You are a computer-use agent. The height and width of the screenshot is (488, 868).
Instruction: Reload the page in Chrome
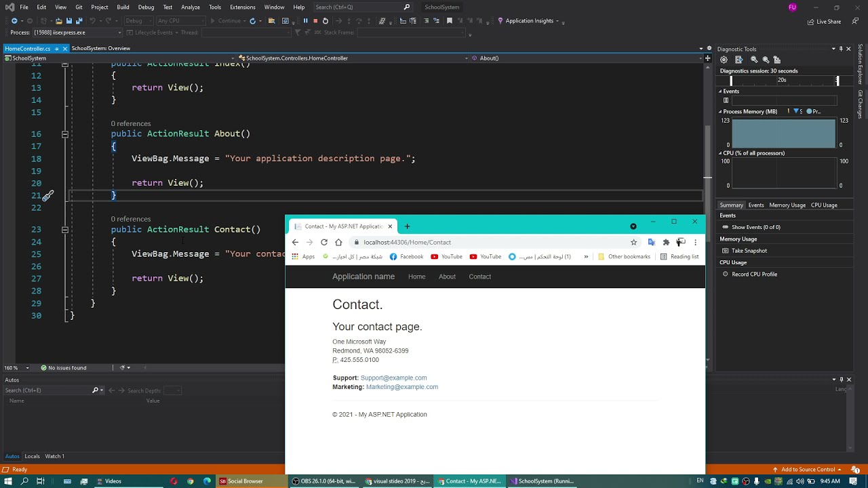324,242
